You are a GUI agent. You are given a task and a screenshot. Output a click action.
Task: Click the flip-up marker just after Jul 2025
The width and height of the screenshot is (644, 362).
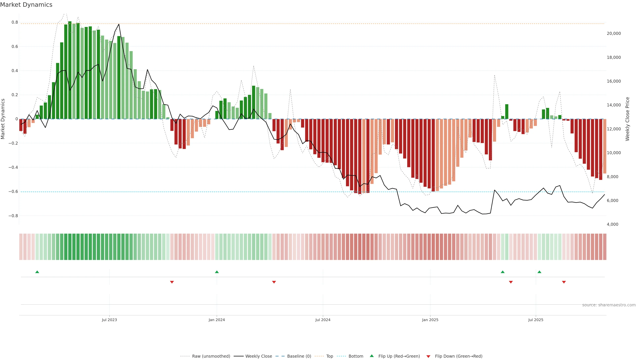[539, 272]
